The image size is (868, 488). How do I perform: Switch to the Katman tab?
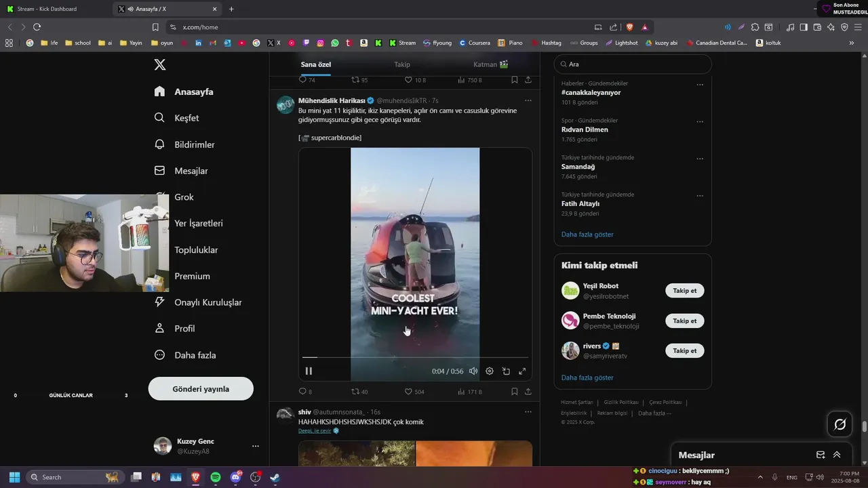pyautogui.click(x=491, y=64)
